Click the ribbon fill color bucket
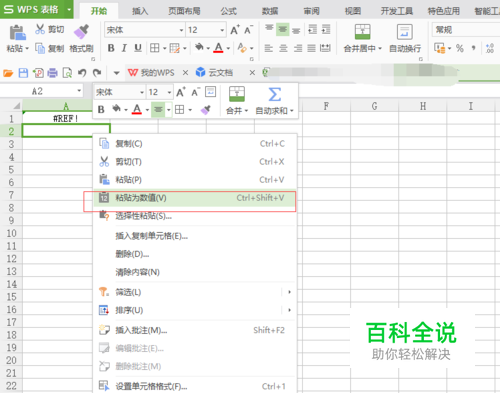 point(199,48)
